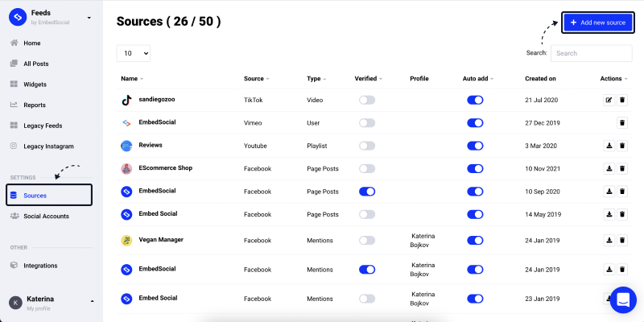Delete the sandiegozoo source
This screenshot has height=322, width=644.
[622, 100]
